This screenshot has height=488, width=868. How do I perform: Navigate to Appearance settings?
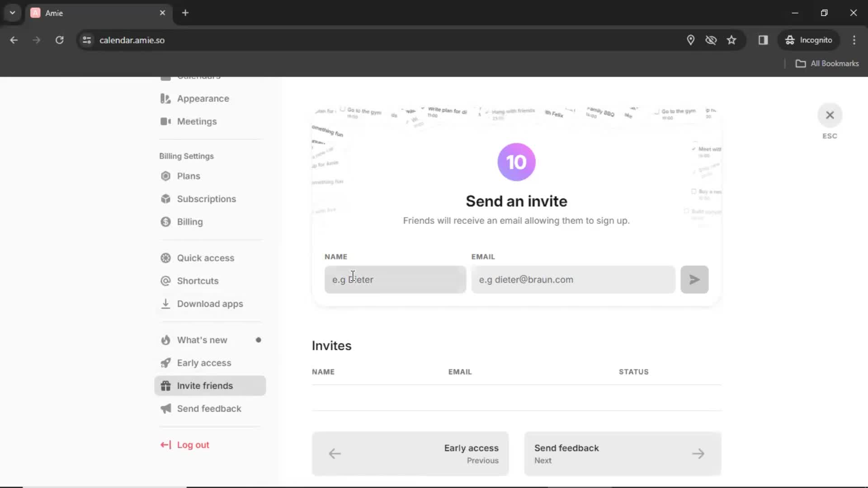203,99
